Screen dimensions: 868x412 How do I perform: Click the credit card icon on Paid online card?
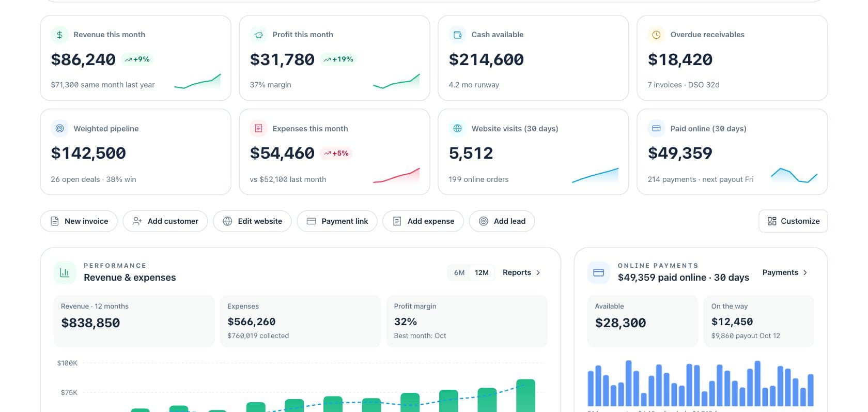[x=656, y=128]
